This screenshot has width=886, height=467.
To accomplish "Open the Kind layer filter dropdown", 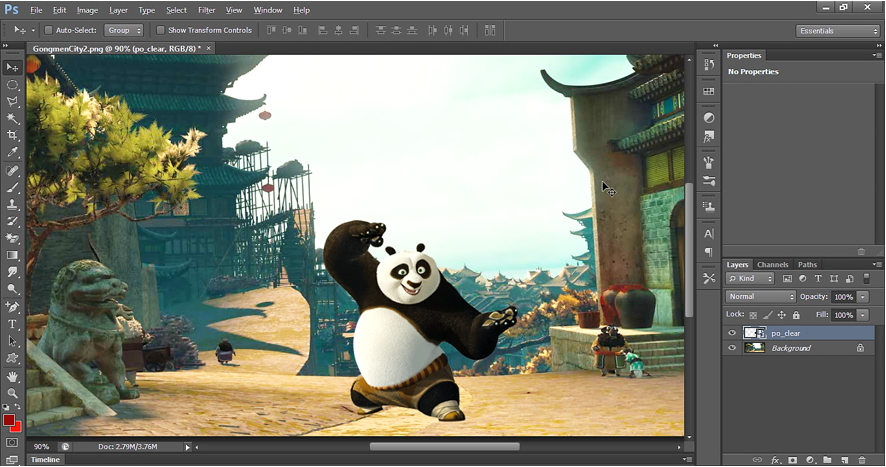I will coord(750,278).
